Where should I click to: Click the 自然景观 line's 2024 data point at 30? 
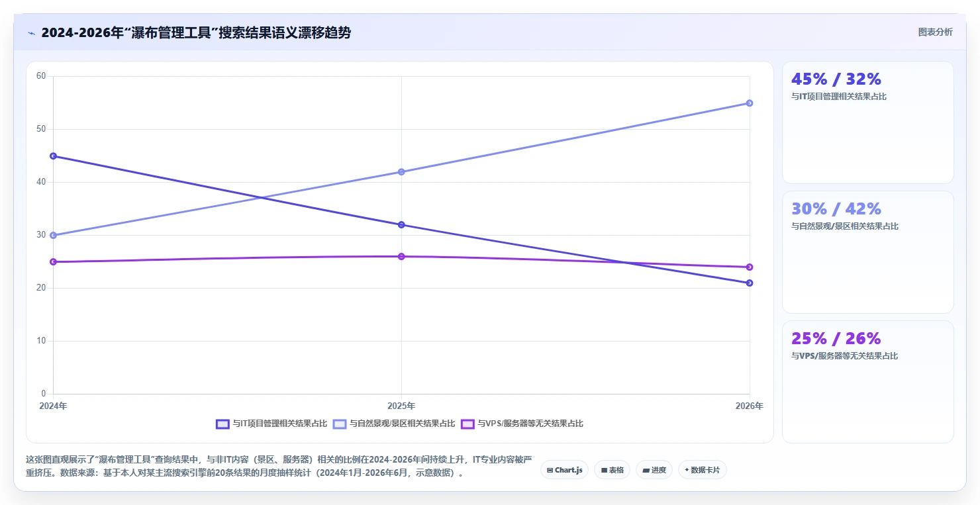[x=53, y=236]
